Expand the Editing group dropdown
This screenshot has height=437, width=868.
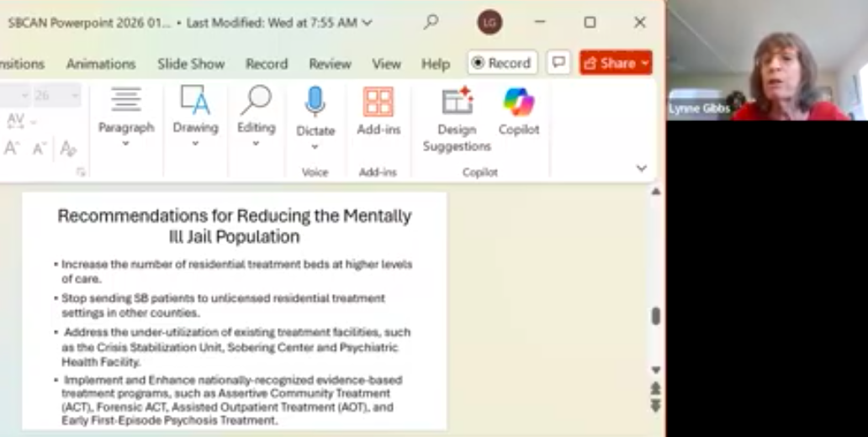(x=256, y=144)
